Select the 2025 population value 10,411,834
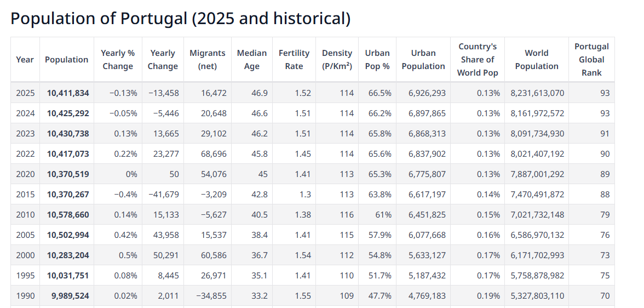644x308 pixels. pos(68,93)
